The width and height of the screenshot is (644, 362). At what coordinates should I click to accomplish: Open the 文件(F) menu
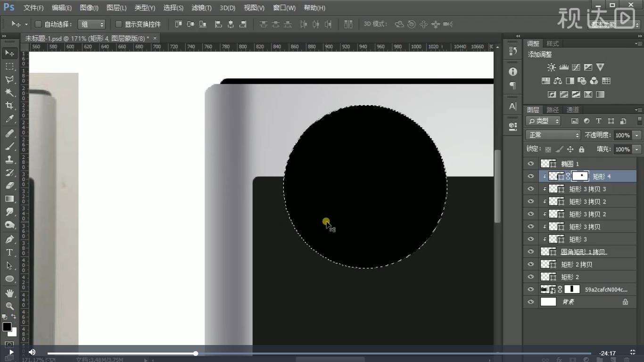[x=33, y=8]
